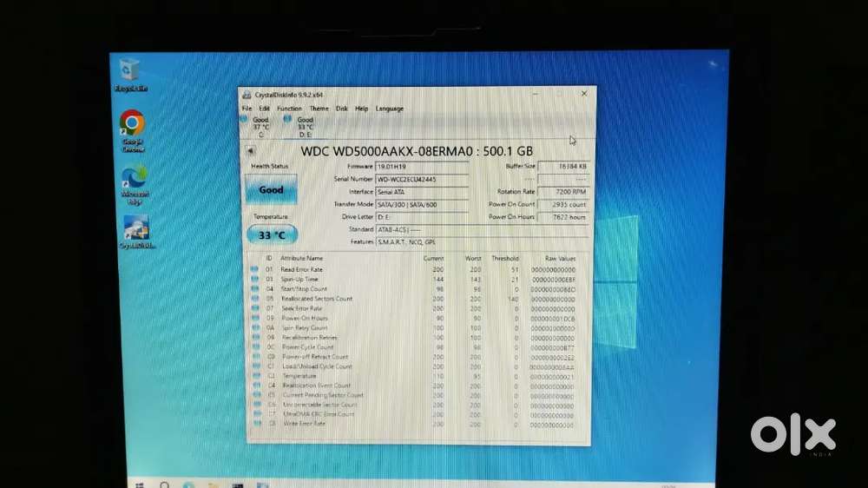868x488 pixels.
Task: Click the Raw Values column header
Action: [560, 258]
